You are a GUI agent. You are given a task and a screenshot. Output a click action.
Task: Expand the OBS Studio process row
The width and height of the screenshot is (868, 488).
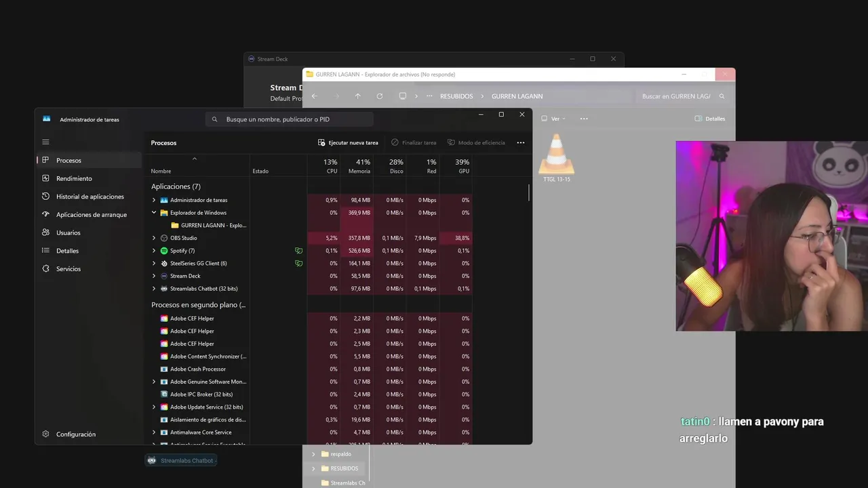(154, 238)
